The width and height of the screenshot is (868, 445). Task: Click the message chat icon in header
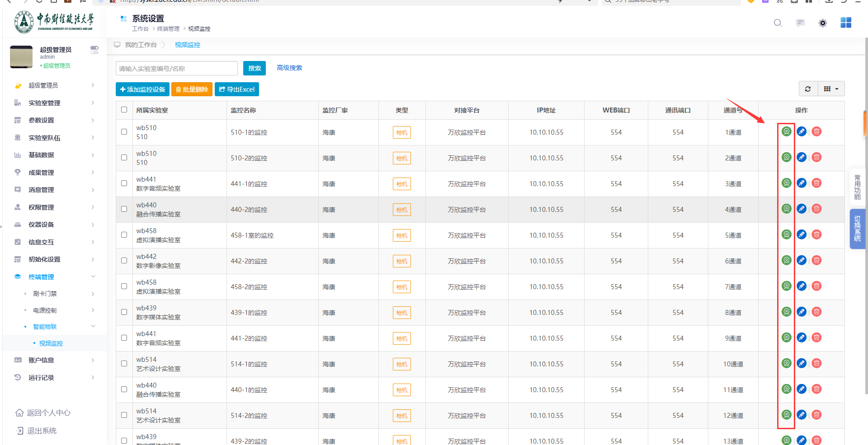pos(800,23)
